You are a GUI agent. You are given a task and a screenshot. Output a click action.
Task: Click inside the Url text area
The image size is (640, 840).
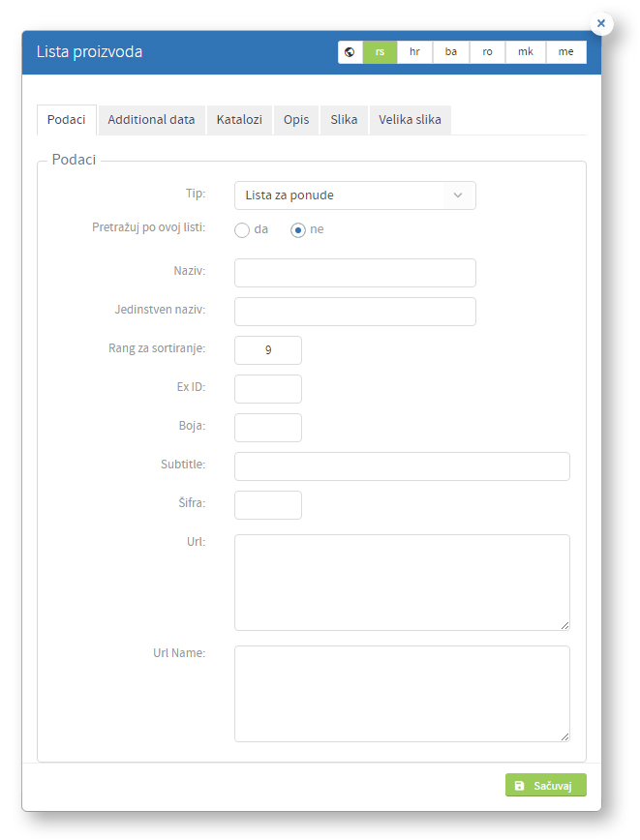(x=402, y=583)
